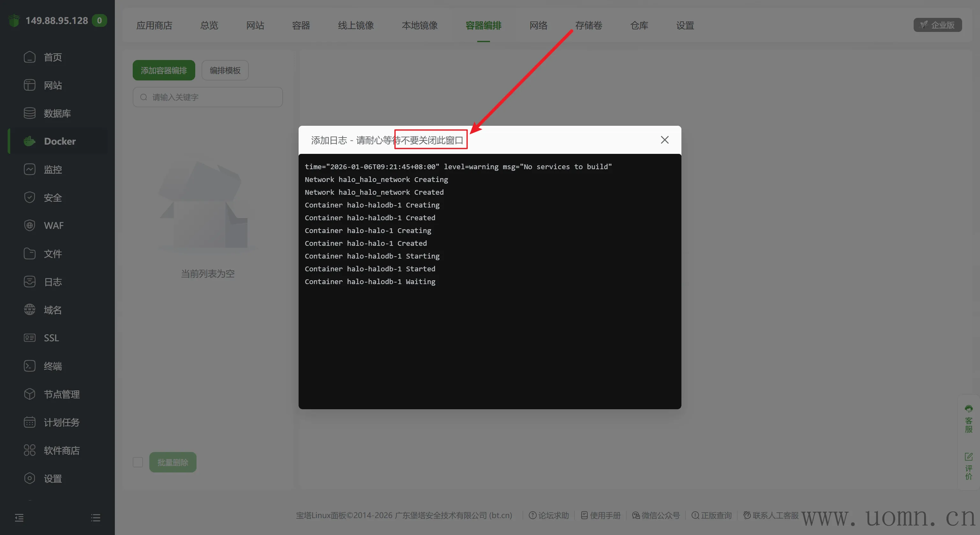Toggle the select-all checkbox beside 批量删除
This screenshot has height=535, width=980.
tap(138, 462)
